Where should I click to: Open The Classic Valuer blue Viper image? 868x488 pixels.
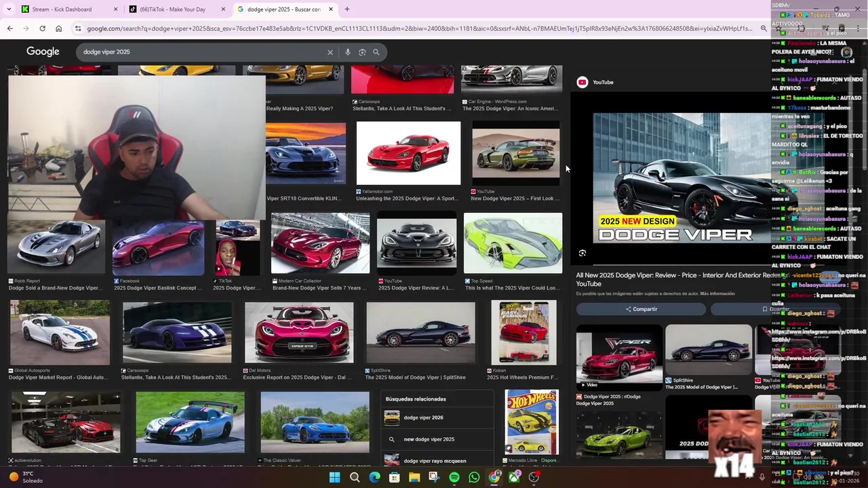[315, 422]
